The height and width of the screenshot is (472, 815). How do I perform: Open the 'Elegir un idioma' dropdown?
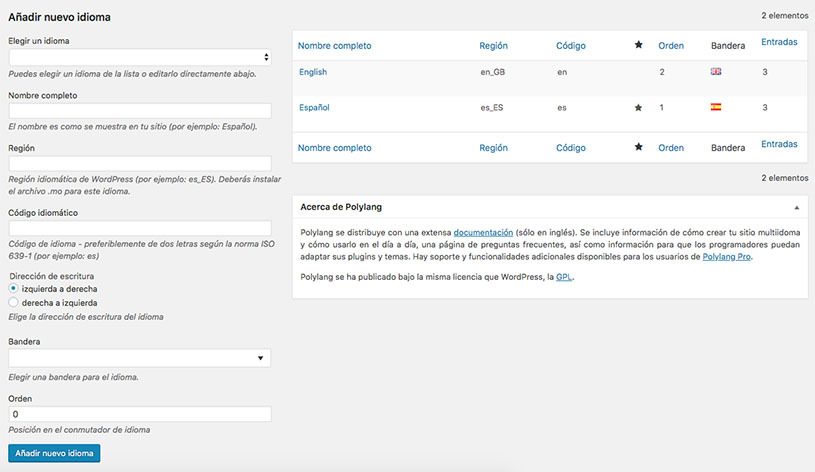point(140,57)
